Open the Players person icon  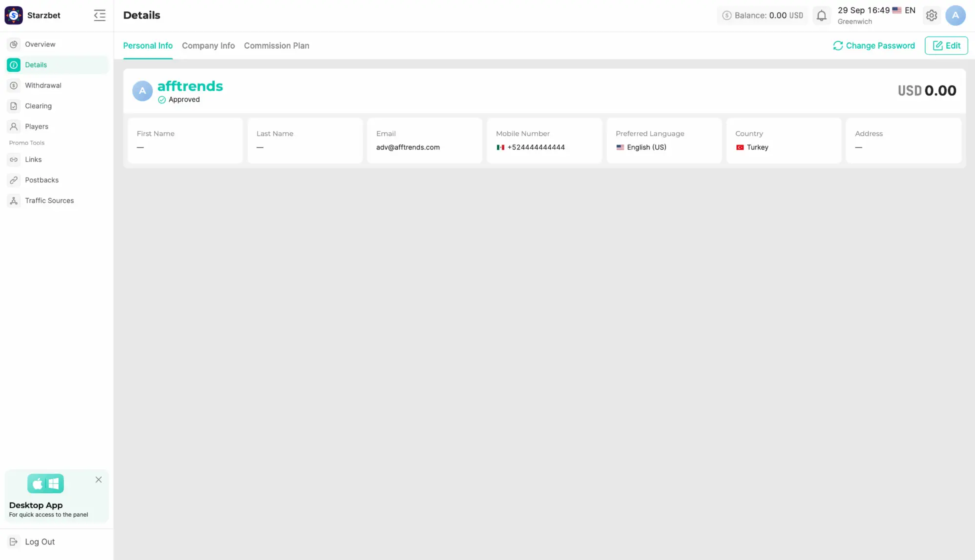(14, 126)
